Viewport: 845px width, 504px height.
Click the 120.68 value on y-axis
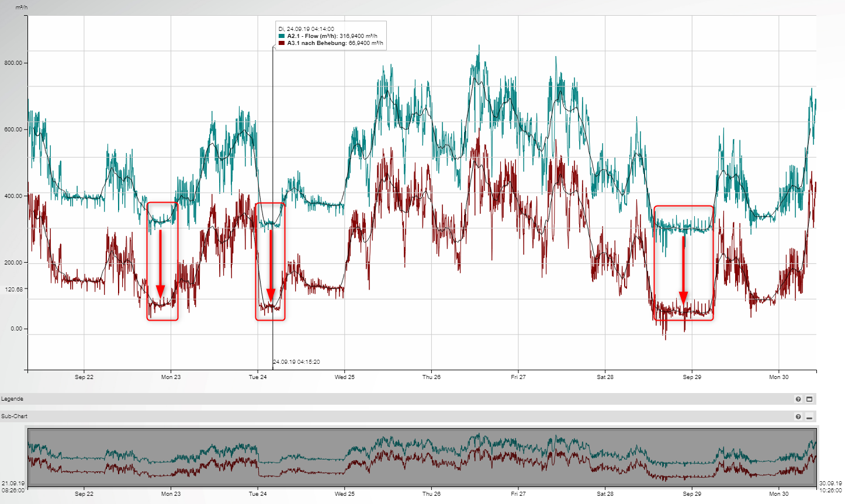coord(13,289)
